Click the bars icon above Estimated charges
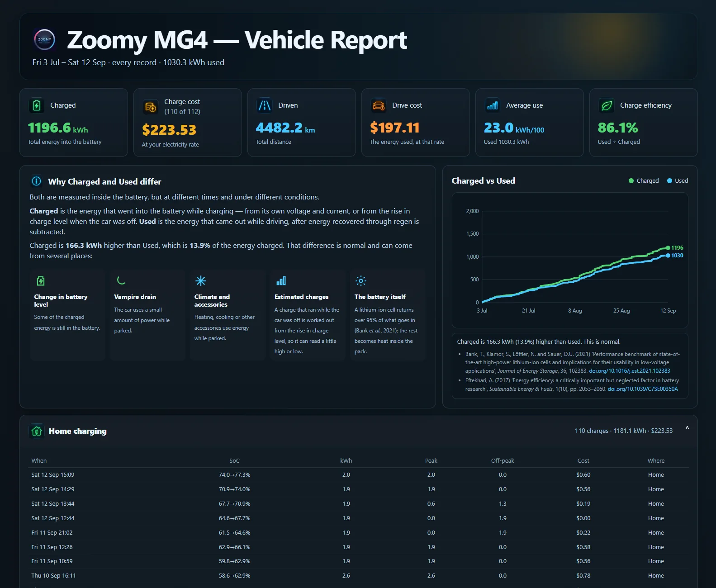The height and width of the screenshot is (588, 716). click(281, 281)
